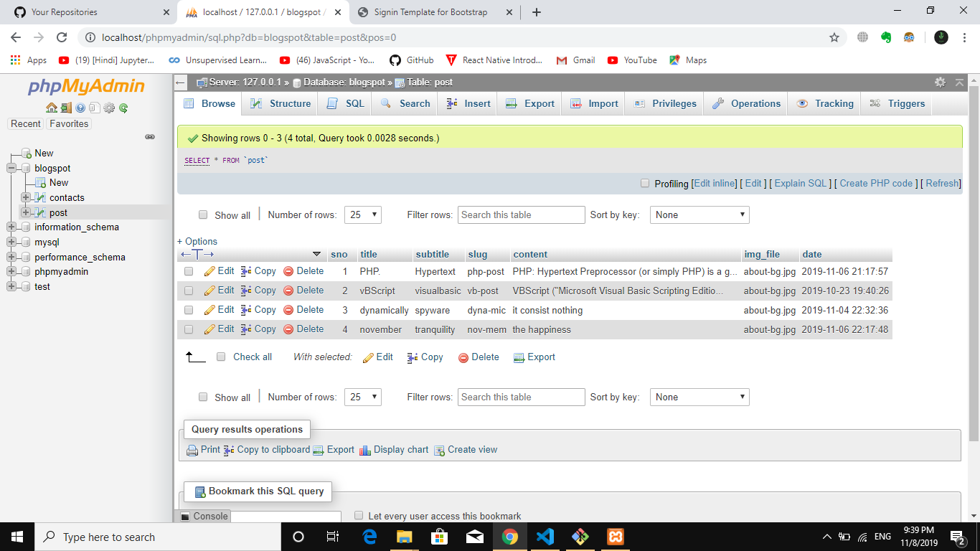The width and height of the screenshot is (980, 551).
Task: Click the Explain SQL link
Action: [801, 184]
